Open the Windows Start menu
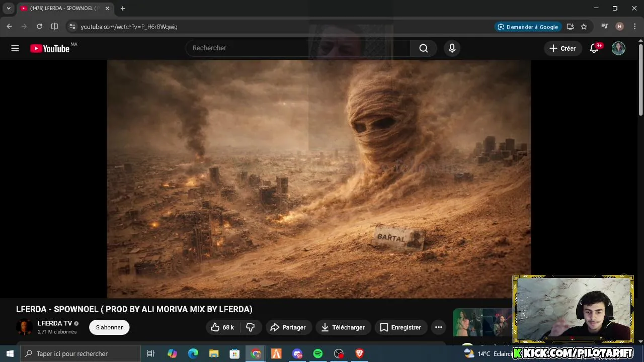Image resolution: width=644 pixels, height=362 pixels. (x=10, y=353)
